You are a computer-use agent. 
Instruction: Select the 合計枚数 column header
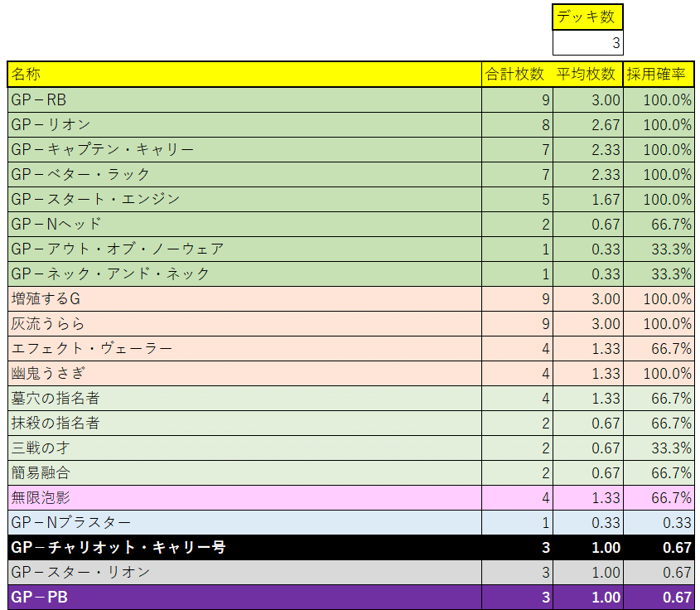(x=517, y=74)
